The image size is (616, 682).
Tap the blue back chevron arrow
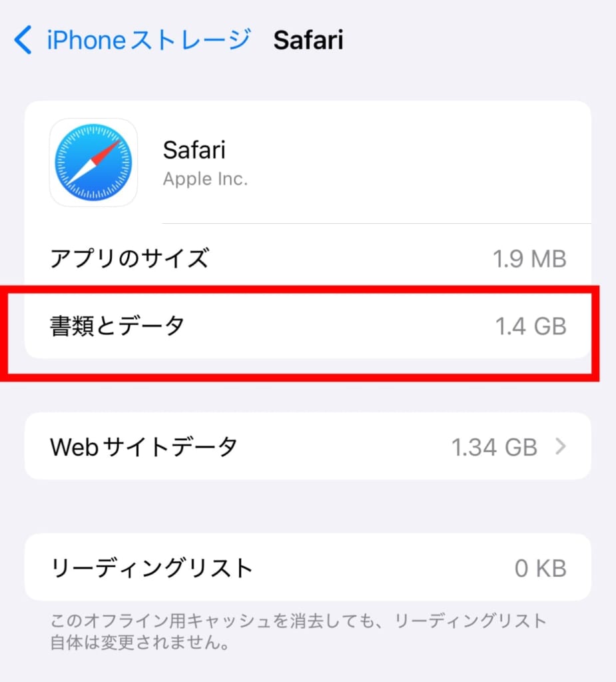pyautogui.click(x=23, y=39)
